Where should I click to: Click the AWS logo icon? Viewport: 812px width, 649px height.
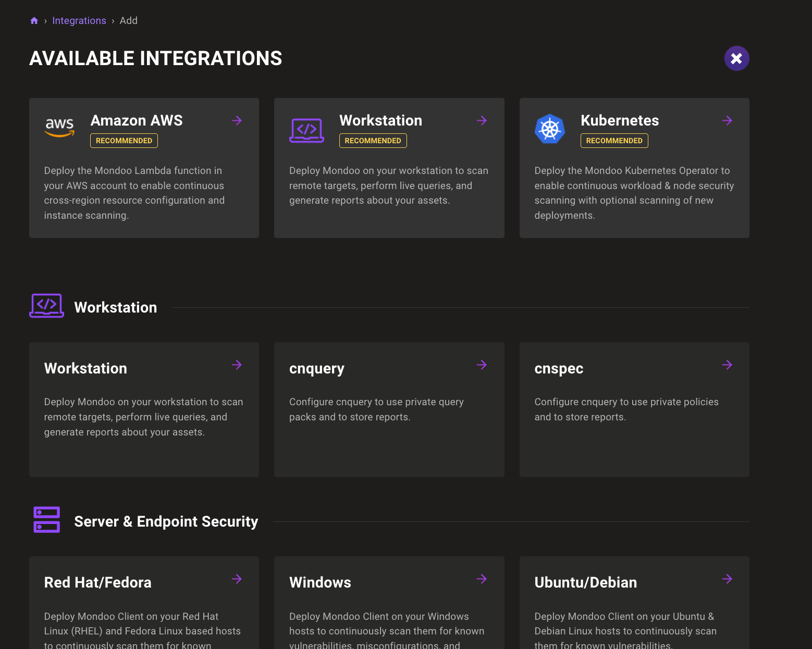(59, 127)
